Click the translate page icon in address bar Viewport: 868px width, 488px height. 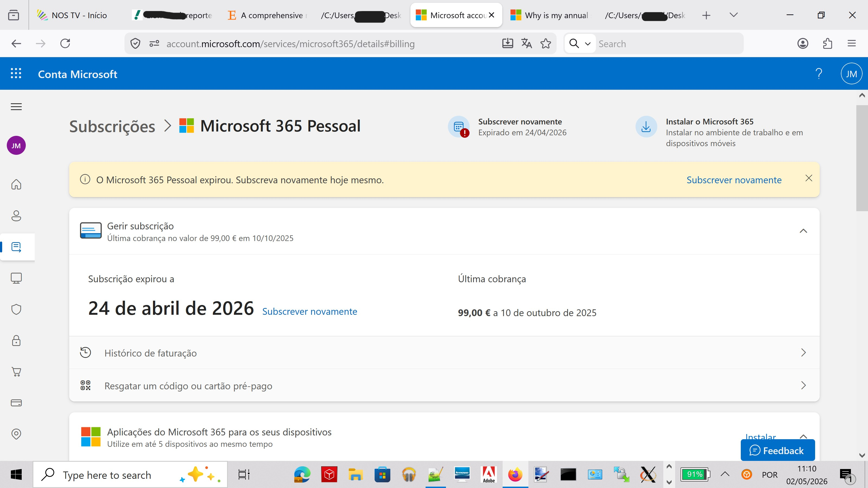click(x=526, y=43)
